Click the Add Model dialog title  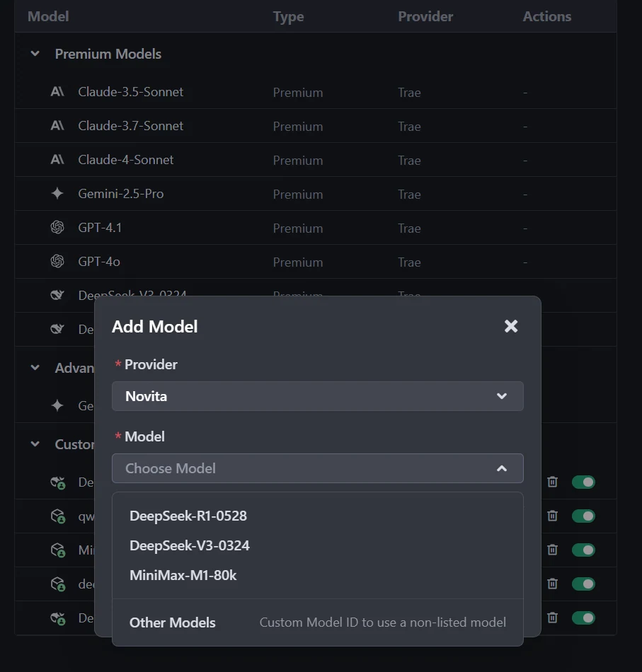[x=154, y=327]
